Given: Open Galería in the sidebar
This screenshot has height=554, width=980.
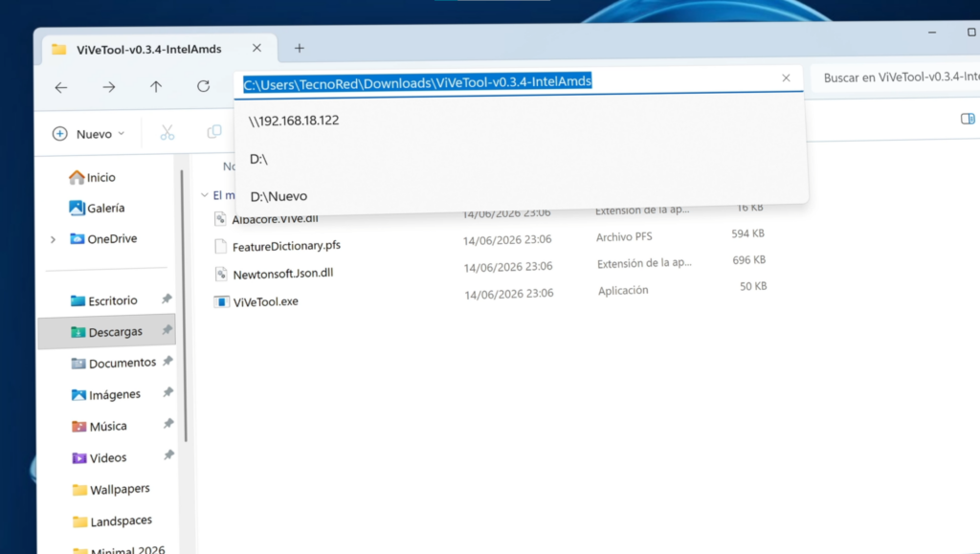Looking at the screenshot, I should 97,208.
